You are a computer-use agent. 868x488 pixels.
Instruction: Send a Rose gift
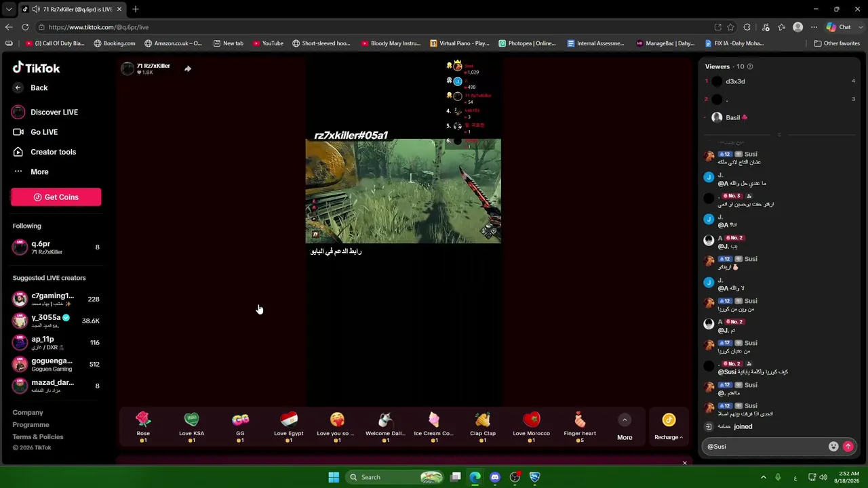143,427
